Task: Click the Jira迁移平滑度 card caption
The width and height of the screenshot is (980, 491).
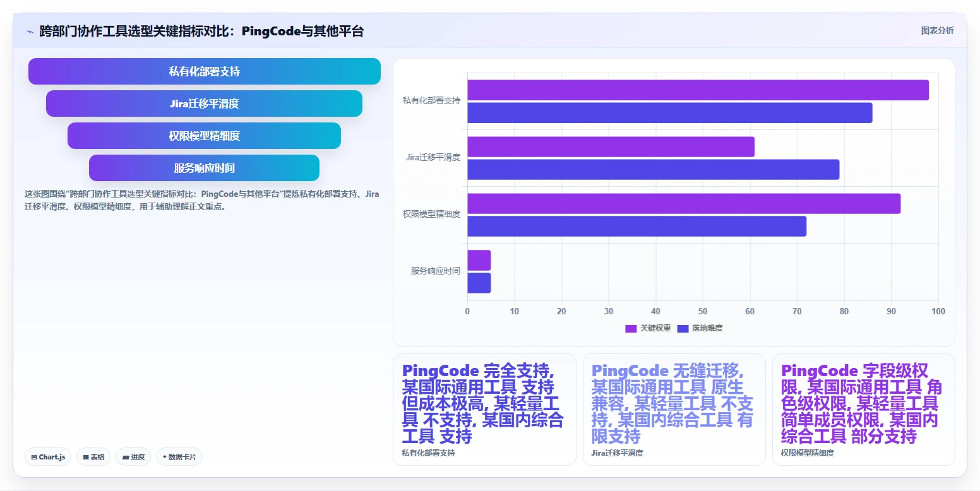Action: point(617,453)
